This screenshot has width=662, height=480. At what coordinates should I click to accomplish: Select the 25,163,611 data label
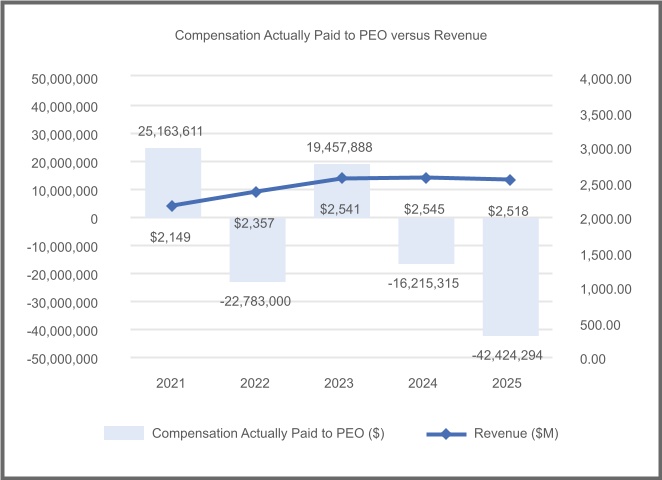pos(177,130)
